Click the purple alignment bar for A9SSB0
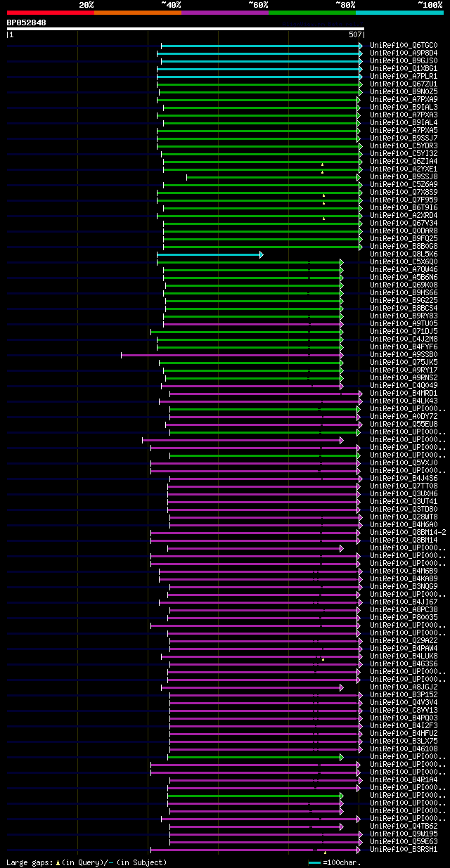The width and height of the screenshot is (450, 868). (232, 355)
